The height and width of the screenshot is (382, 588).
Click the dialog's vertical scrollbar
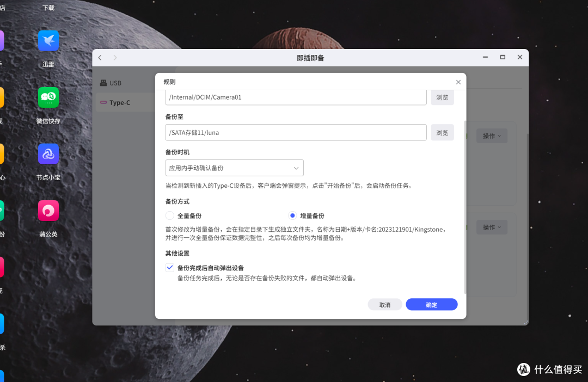click(465, 207)
